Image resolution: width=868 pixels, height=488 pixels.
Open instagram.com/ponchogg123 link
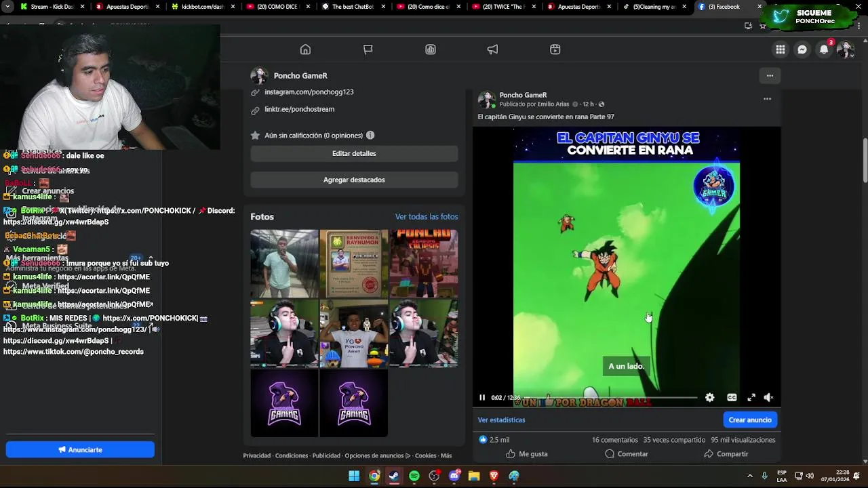pyautogui.click(x=309, y=92)
